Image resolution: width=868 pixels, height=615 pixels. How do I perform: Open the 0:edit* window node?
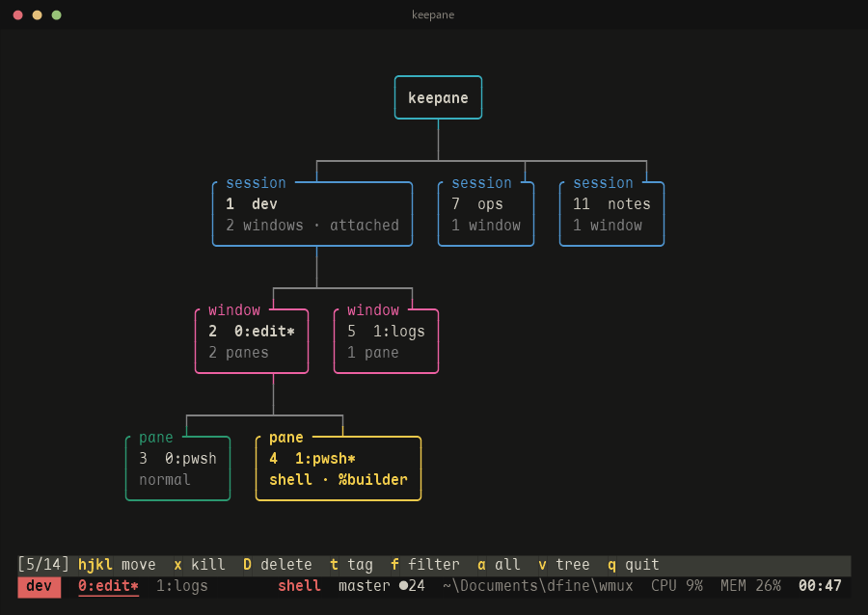click(252, 340)
